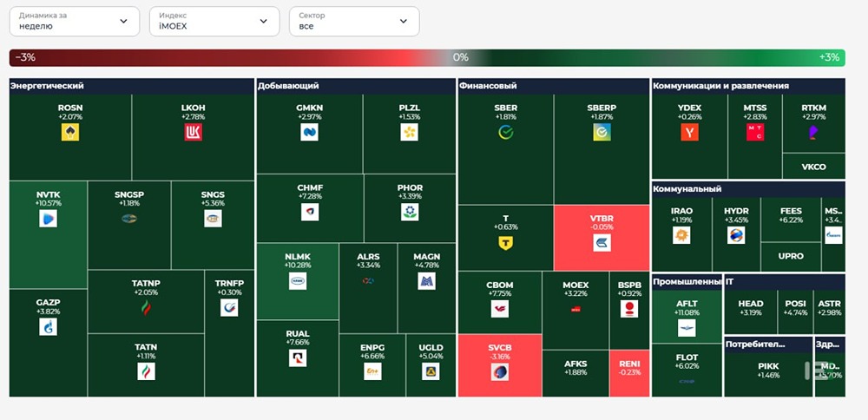Click the Moscow Exchange logo under MOEX

pos(575,309)
